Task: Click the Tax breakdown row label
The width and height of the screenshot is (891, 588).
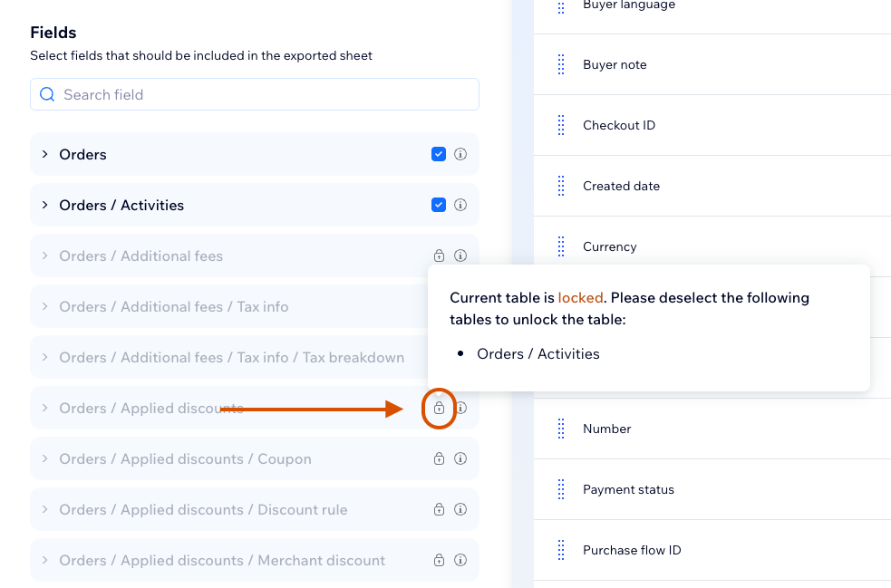Action: [232, 357]
